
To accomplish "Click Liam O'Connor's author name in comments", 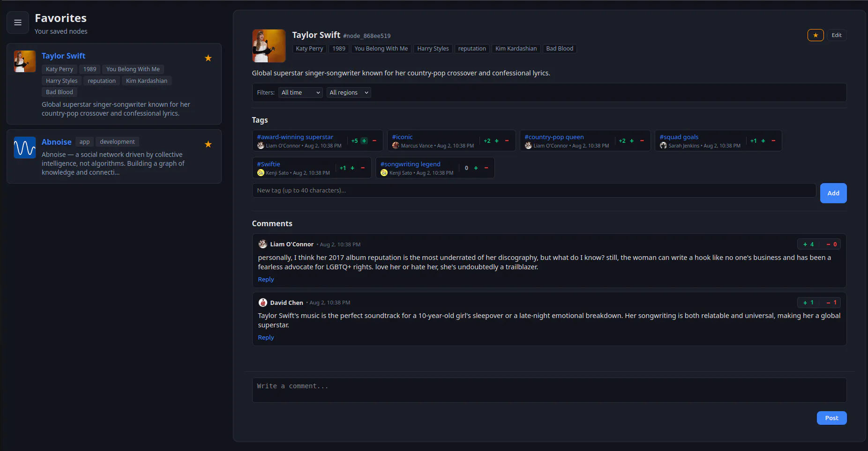I will coord(292,244).
